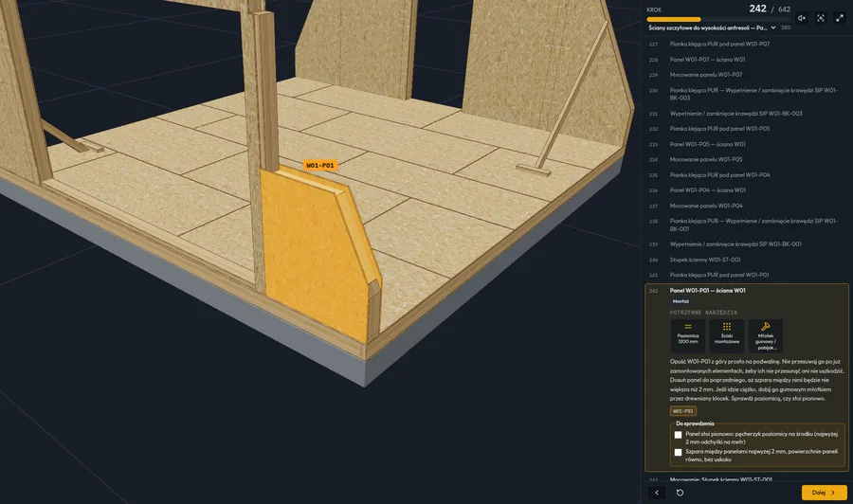The height and width of the screenshot is (504, 853).
Task: Select the Młotek gumowy tool card
Action: click(x=765, y=336)
